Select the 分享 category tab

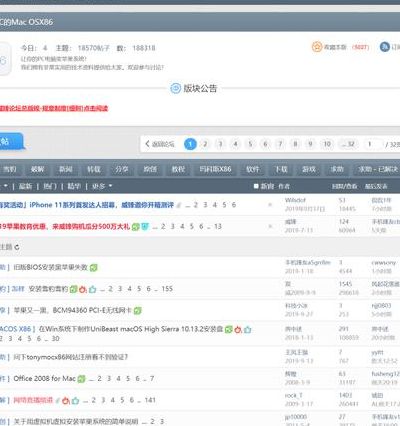pos(122,169)
